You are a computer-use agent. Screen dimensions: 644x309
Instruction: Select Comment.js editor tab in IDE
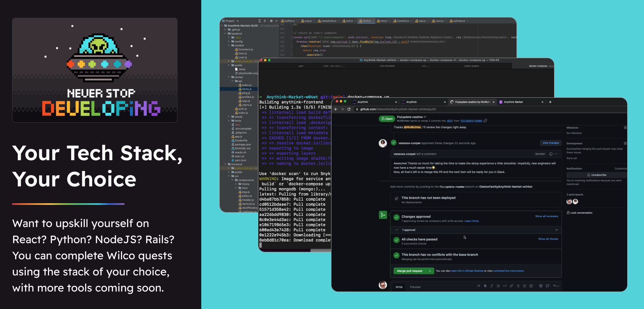coord(402,21)
